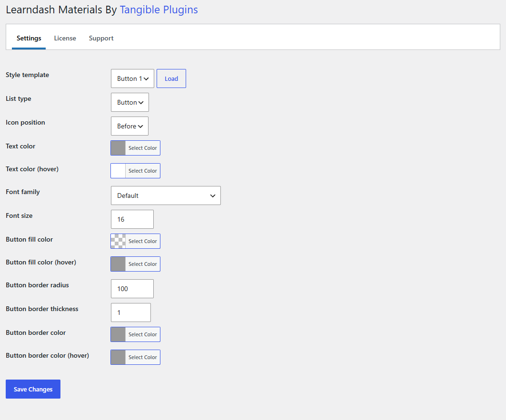This screenshot has height=420, width=506.
Task: Click Select Color for Text color (hover)
Action: tap(143, 171)
